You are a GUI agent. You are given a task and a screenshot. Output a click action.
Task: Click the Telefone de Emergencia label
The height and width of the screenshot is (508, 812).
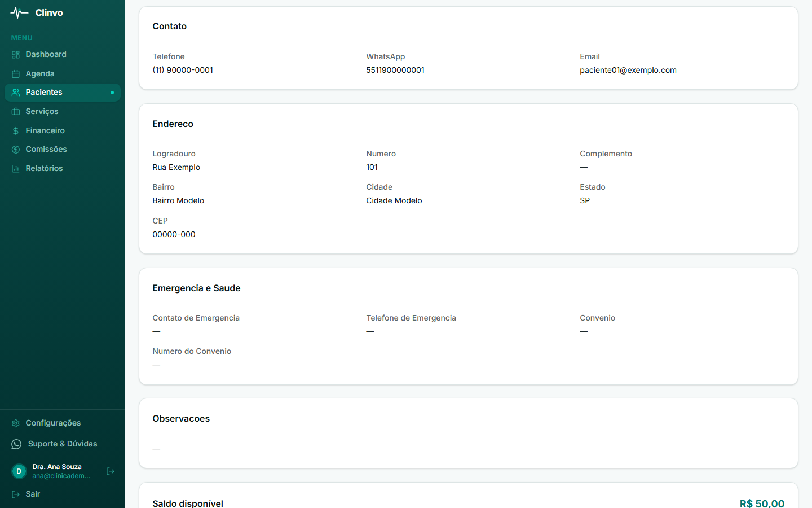(x=411, y=318)
